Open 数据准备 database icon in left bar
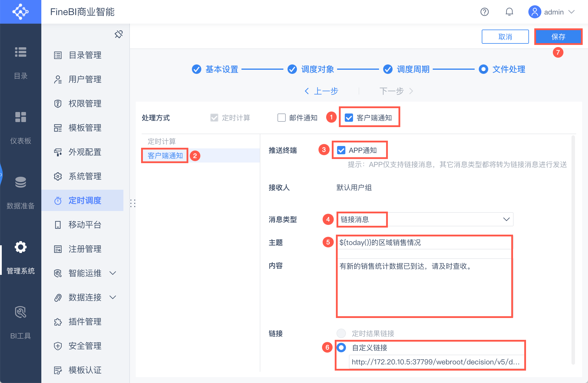Image resolution: width=588 pixels, height=383 pixels. click(x=20, y=182)
